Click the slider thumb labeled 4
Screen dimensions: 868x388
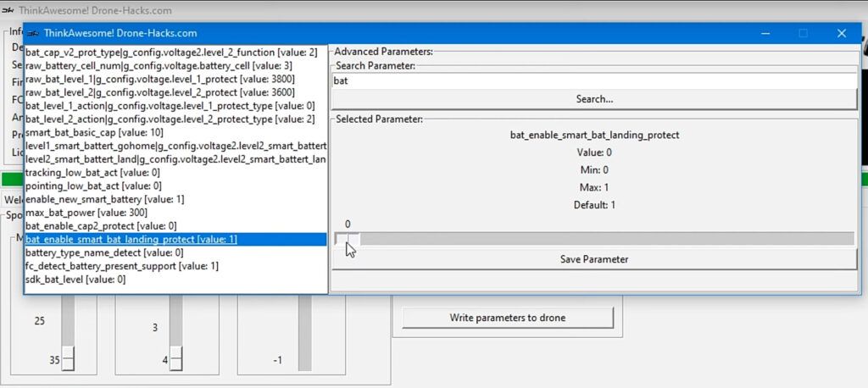(x=176, y=358)
